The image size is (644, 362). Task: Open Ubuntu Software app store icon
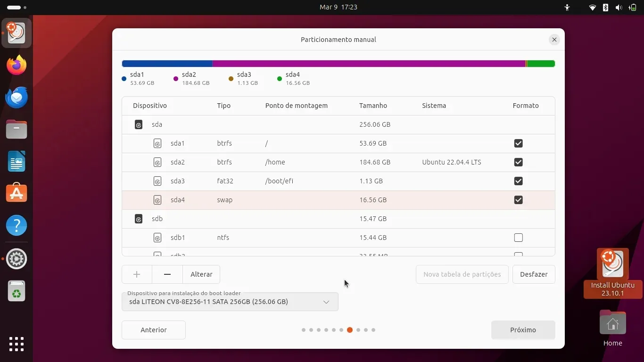(x=17, y=193)
